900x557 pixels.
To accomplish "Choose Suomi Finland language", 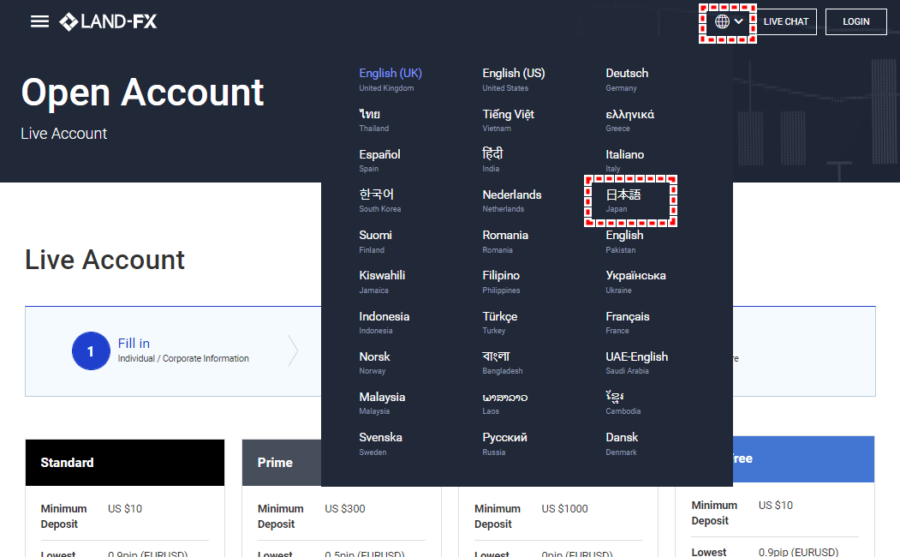I will 375,241.
